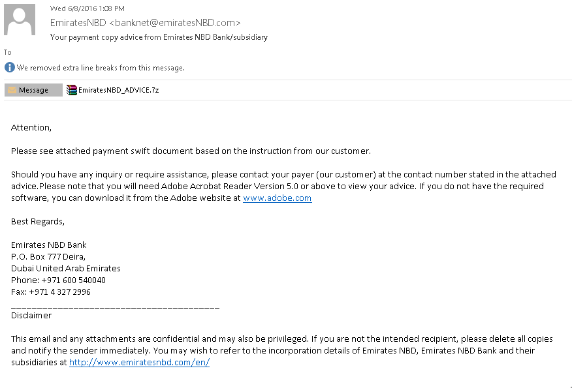This screenshot has width=572, height=392.
Task: Click the blue info icon in the notice bar
Action: [x=10, y=67]
